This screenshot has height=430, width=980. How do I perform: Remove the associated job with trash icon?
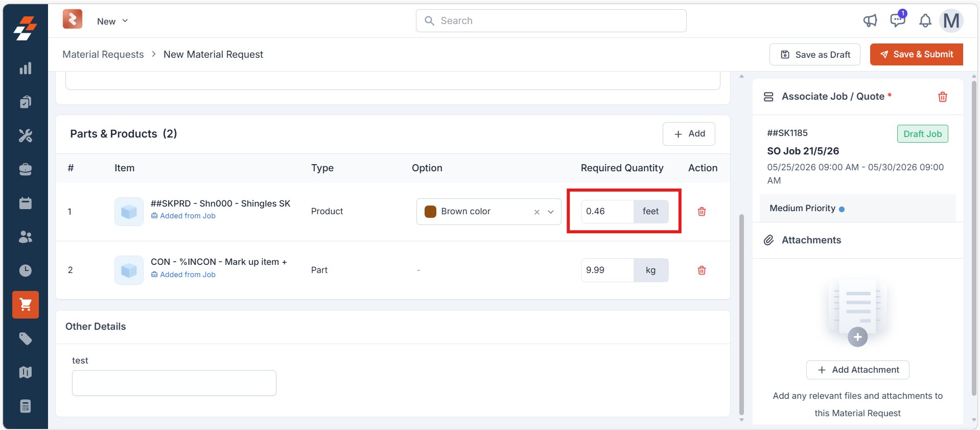click(x=943, y=97)
